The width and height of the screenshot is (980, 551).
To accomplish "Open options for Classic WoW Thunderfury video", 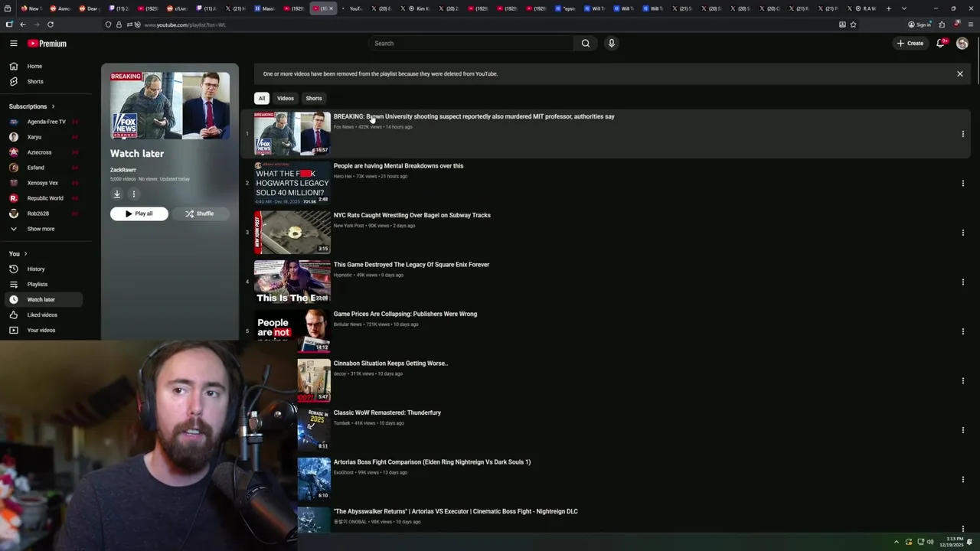I will (962, 430).
